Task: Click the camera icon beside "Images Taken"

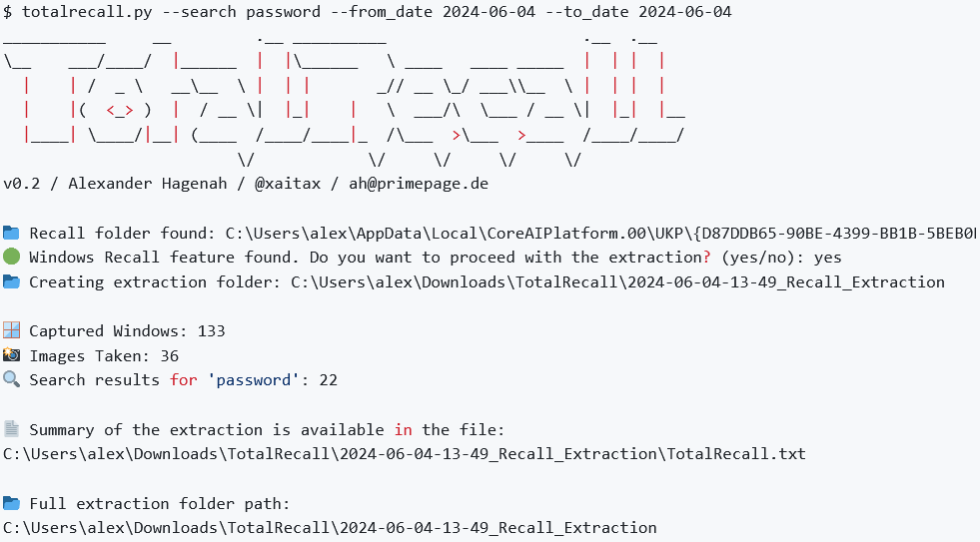Action: click(x=11, y=355)
